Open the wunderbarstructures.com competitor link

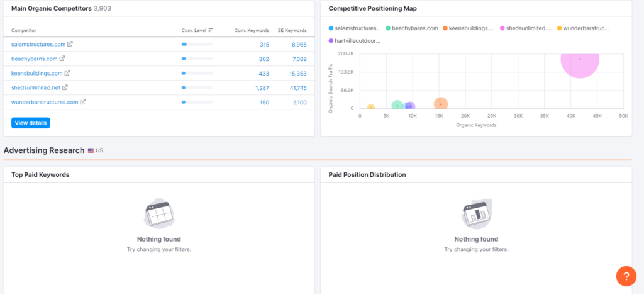click(x=45, y=102)
